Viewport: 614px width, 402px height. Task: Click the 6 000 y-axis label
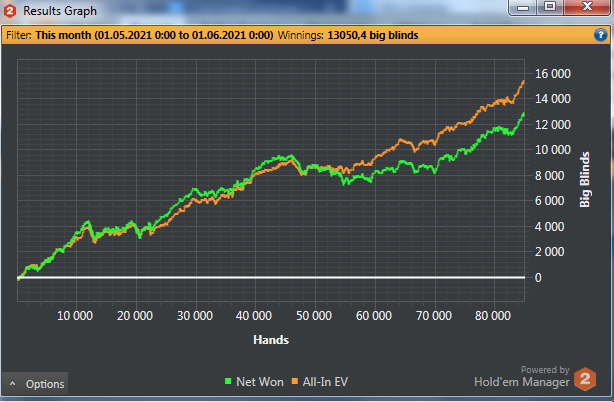[549, 201]
